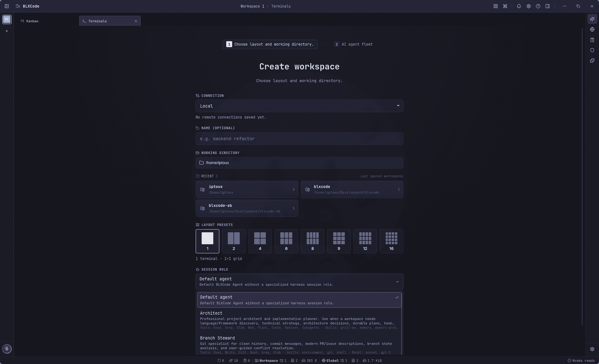The height and width of the screenshot is (364, 599).
Task: Go to step 2 AI agent fleet
Action: [353, 44]
